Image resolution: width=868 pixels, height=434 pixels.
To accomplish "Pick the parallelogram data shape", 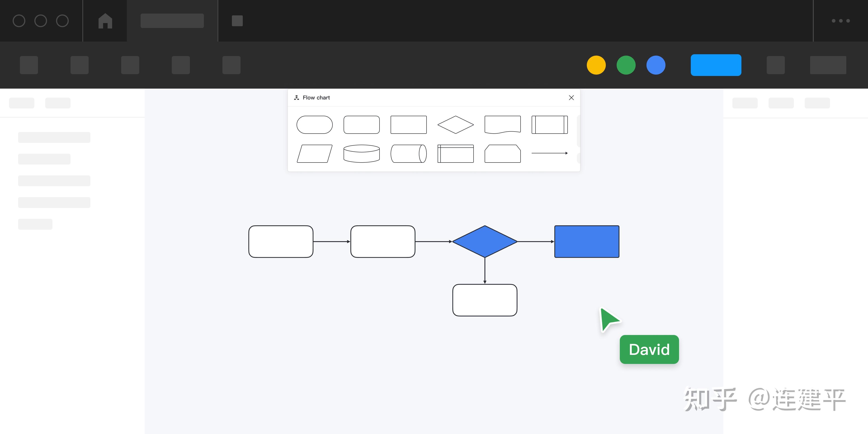I will tap(314, 154).
